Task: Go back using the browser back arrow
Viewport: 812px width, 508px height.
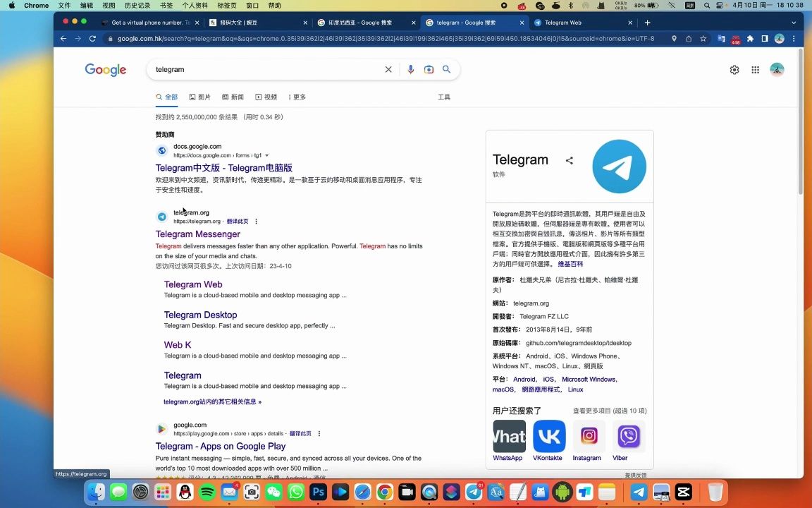Action: [x=63, y=38]
